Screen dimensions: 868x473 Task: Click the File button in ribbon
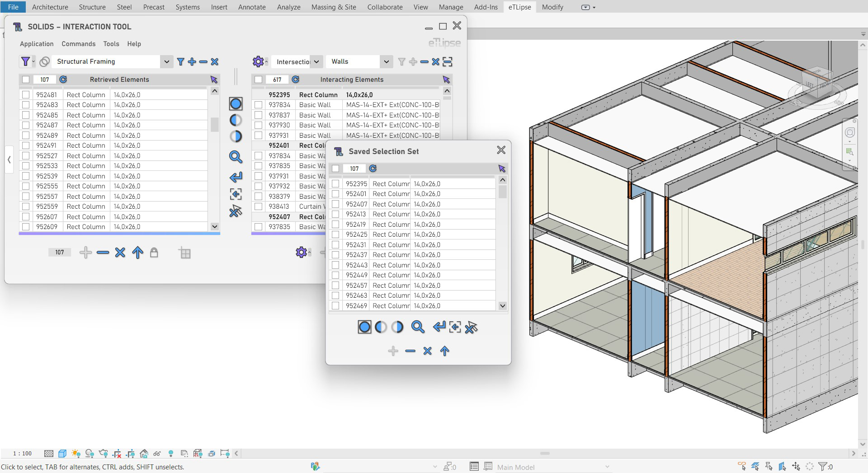[13, 7]
